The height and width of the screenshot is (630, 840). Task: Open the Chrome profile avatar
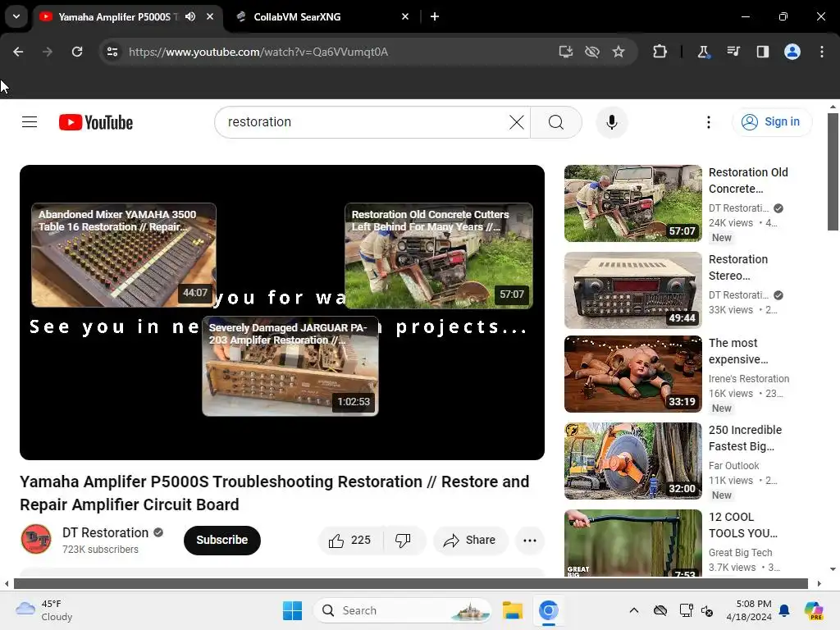792,52
